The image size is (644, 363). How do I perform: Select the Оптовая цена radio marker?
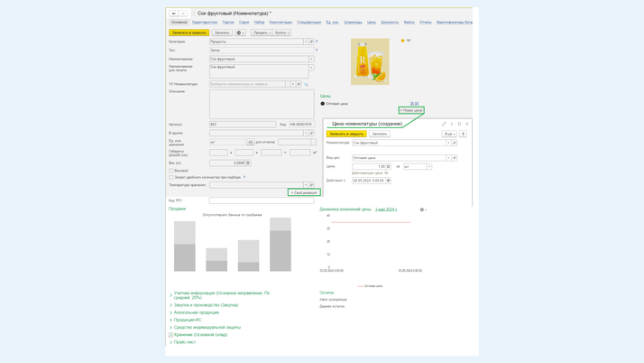pos(323,104)
